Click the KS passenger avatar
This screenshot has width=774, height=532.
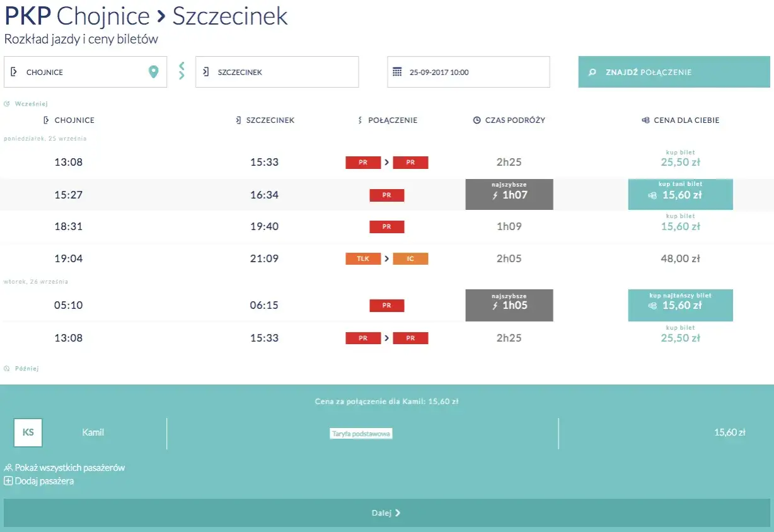28,433
